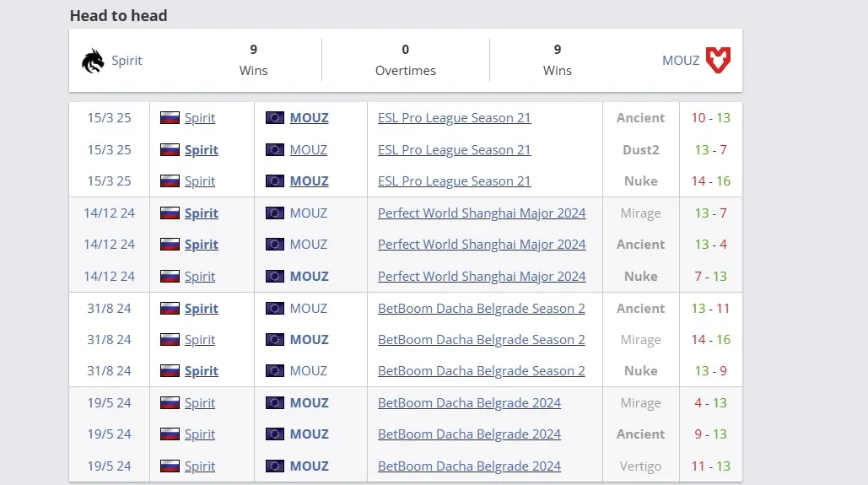Screen dimensions: 868x485
Task: Open Spirit link in Vertigo 11 - 13 row
Action: [200, 466]
